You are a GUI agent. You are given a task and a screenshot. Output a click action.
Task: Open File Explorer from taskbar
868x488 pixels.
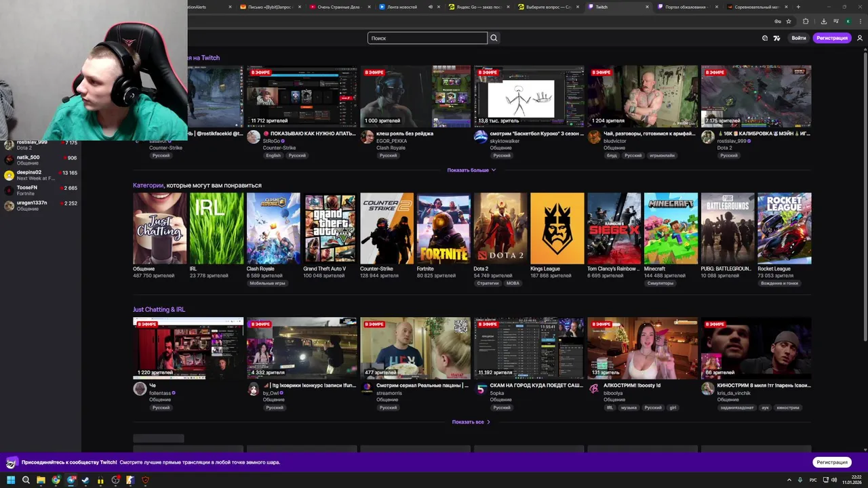[x=41, y=480]
